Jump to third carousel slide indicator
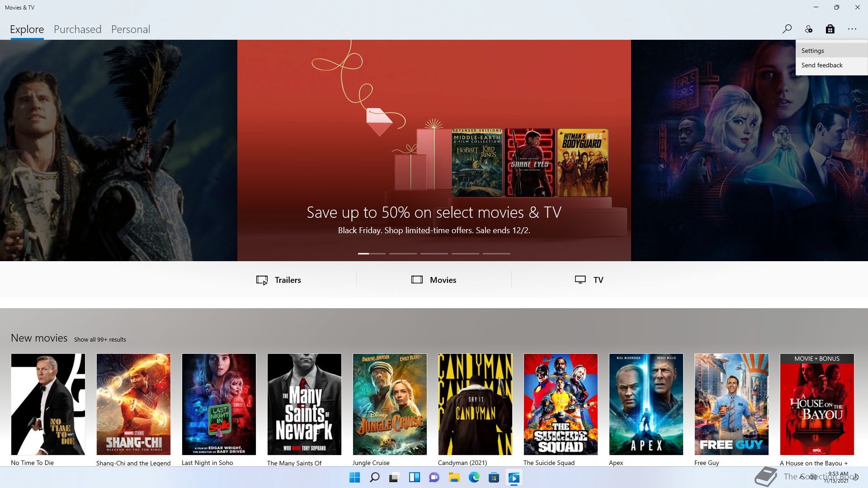 (x=434, y=253)
